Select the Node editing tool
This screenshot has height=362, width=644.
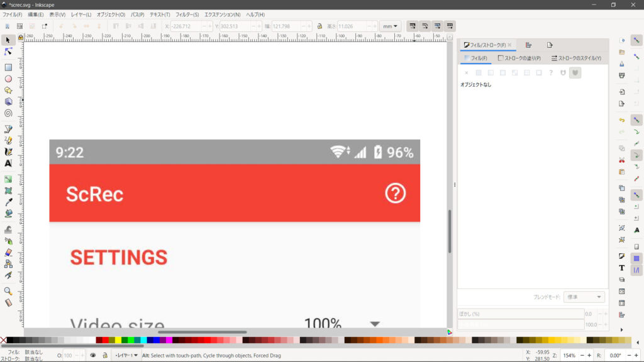[x=8, y=52]
